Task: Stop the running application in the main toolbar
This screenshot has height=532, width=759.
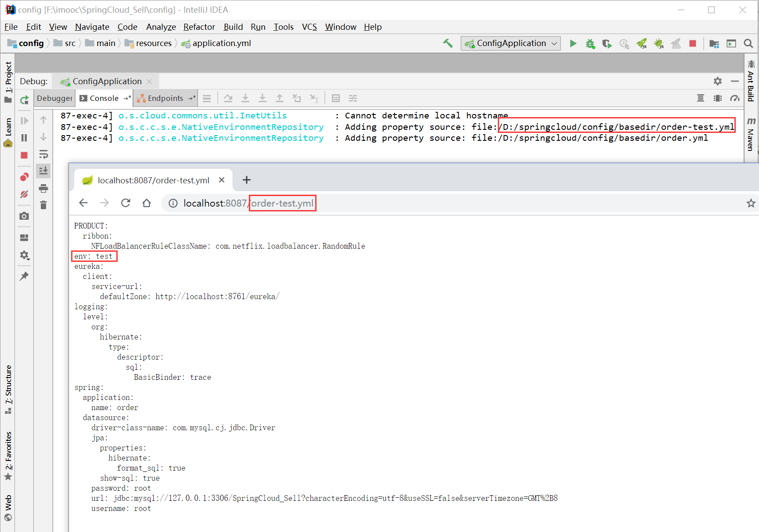Action: (x=693, y=43)
